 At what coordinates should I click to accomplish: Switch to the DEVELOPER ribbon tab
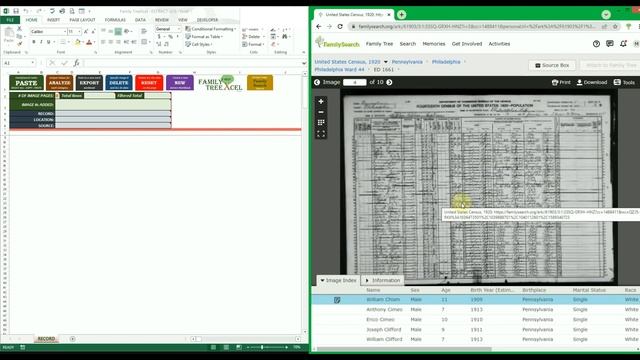[207, 20]
